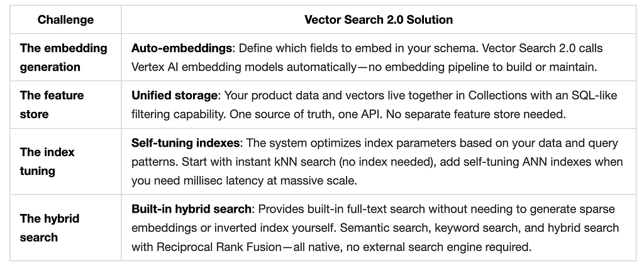
Task: Click the Challenge column header
Action: click(65, 20)
